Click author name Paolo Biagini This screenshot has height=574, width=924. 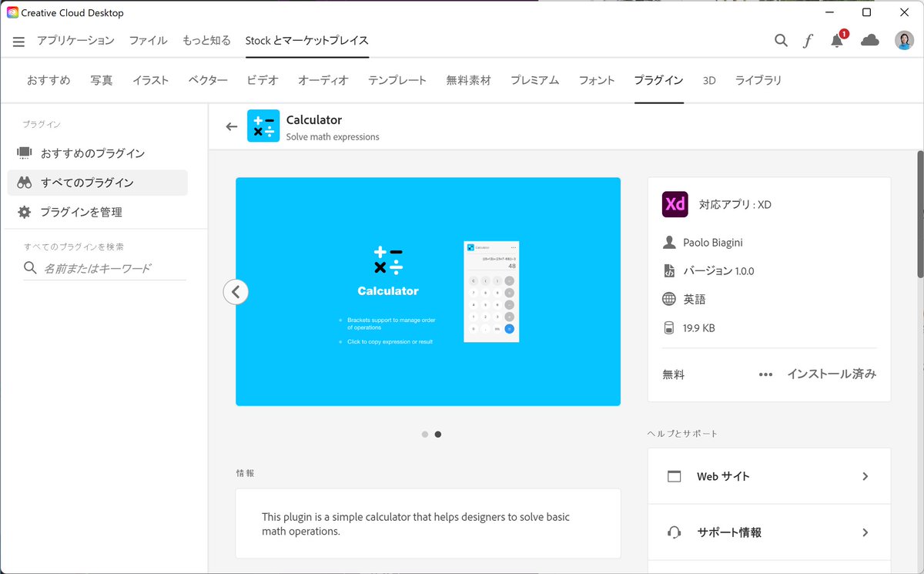[x=713, y=242]
